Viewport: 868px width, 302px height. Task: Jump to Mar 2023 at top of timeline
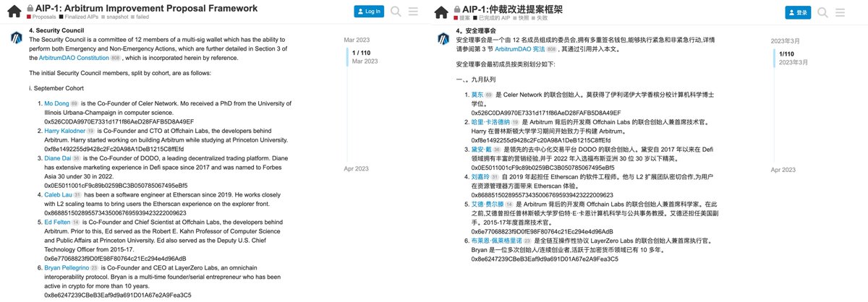pyautogui.click(x=357, y=39)
